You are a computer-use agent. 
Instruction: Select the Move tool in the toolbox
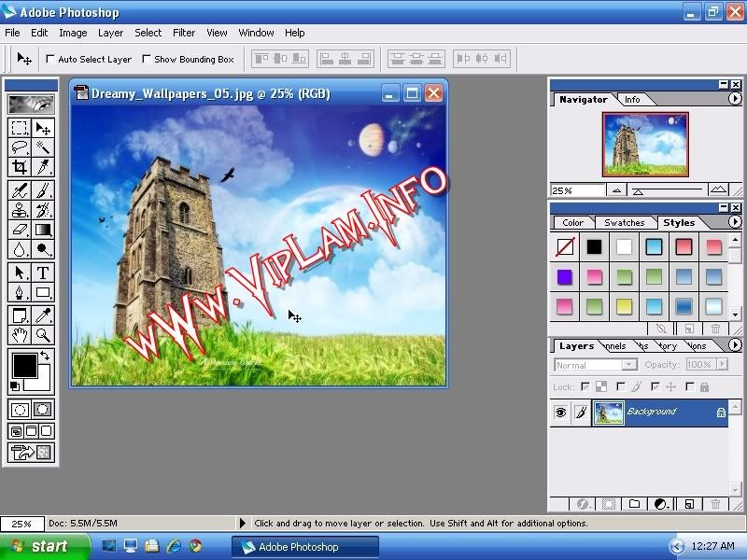pos(43,128)
